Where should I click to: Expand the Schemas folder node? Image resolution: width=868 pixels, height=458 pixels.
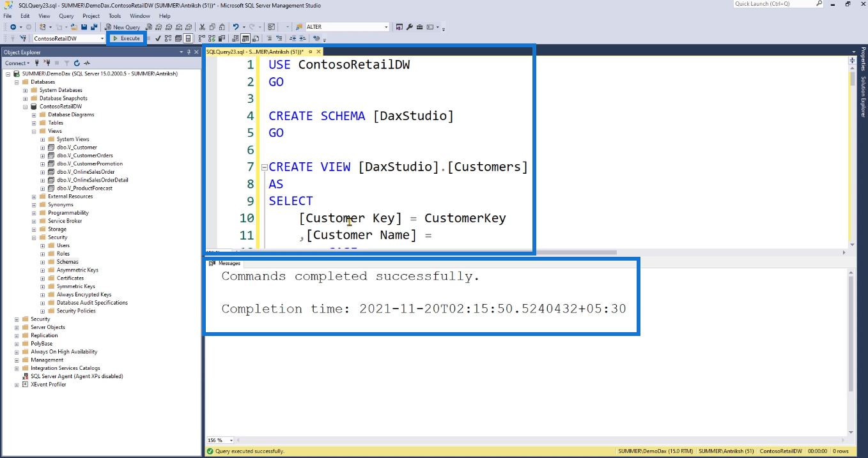[x=42, y=262]
